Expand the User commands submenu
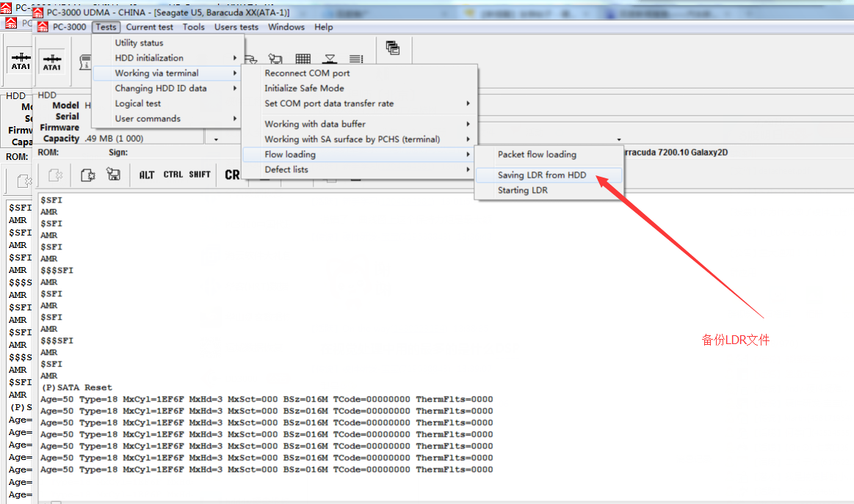The width and height of the screenshot is (854, 504). [167, 119]
